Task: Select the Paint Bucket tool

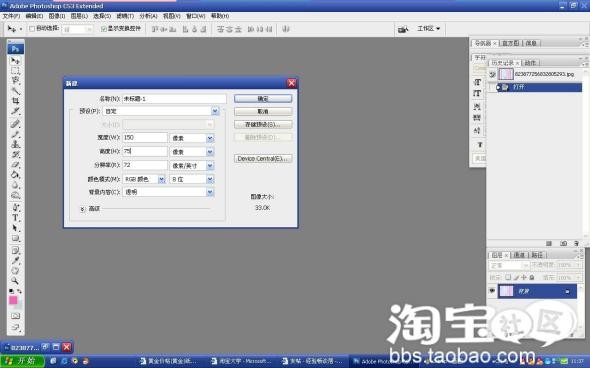Action: click(15, 175)
